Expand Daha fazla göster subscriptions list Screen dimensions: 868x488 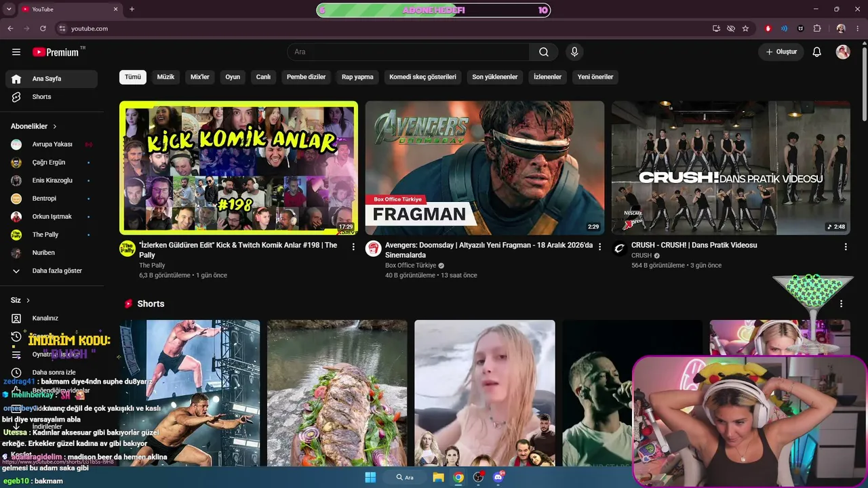pos(52,271)
